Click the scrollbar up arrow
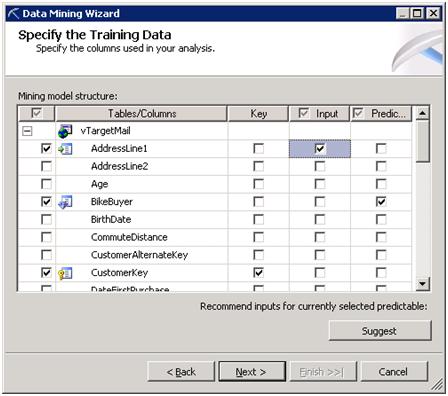The height and width of the screenshot is (396, 448). coord(423,114)
